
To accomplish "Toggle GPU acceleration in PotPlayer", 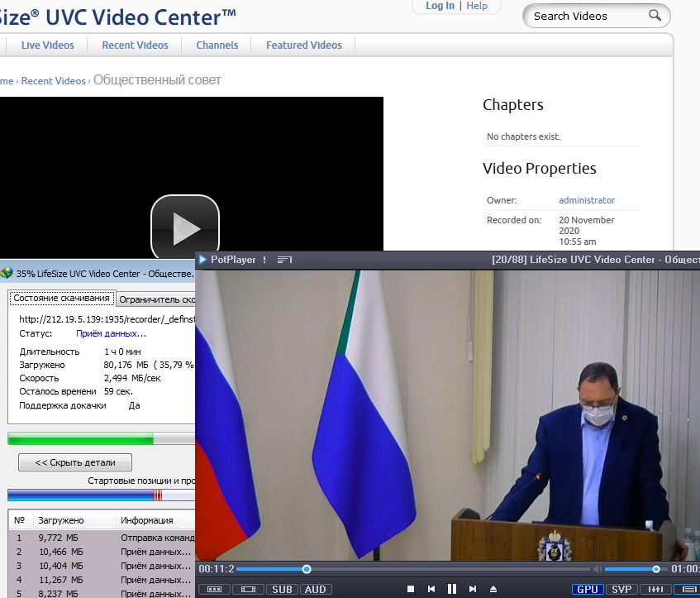I will 588,590.
